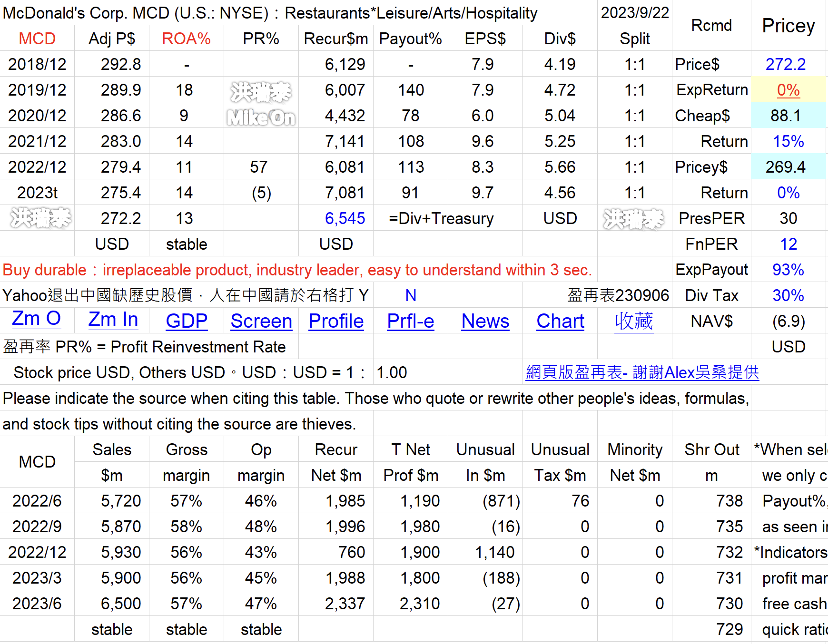Open the Zm O link
This screenshot has width=828, height=644.
click(37, 319)
